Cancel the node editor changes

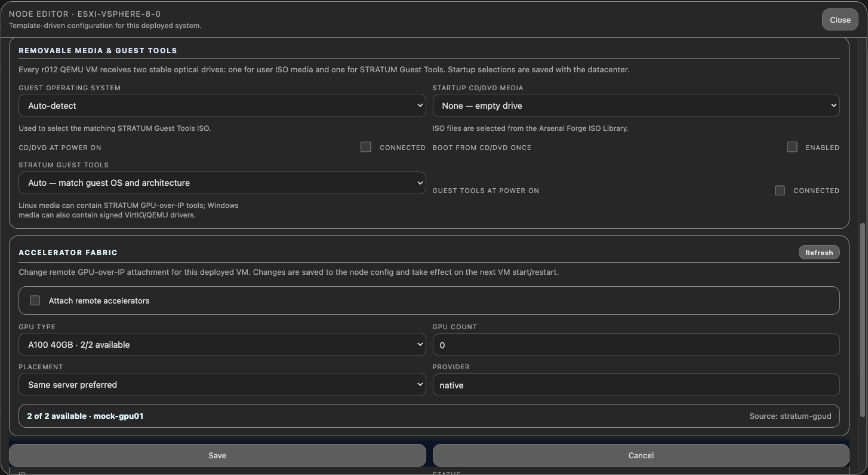641,455
